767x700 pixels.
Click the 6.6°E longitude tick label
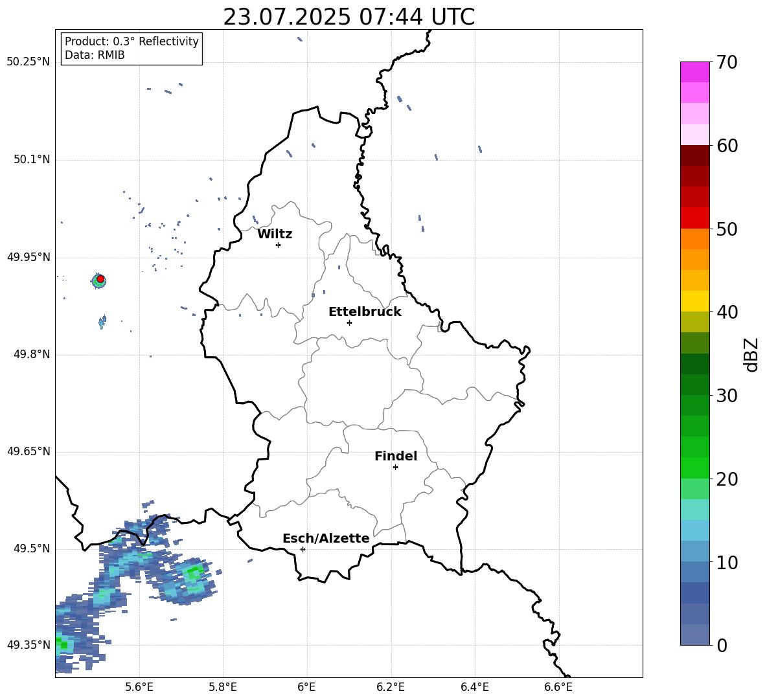558,687
